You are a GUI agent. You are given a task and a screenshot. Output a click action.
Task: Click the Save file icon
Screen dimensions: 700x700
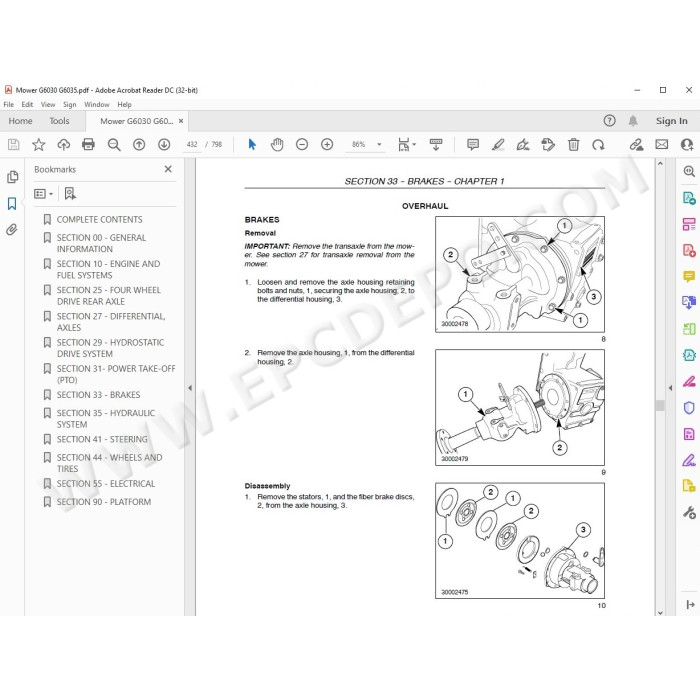[13, 144]
